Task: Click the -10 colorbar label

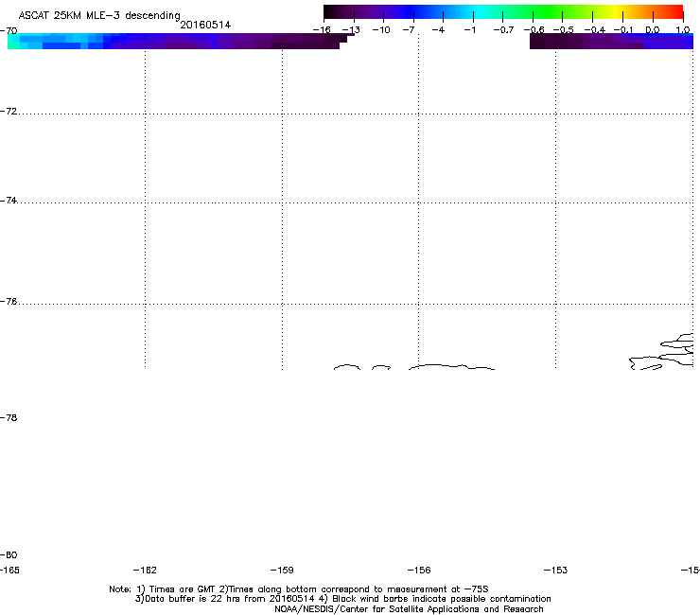Action: pyautogui.click(x=381, y=30)
